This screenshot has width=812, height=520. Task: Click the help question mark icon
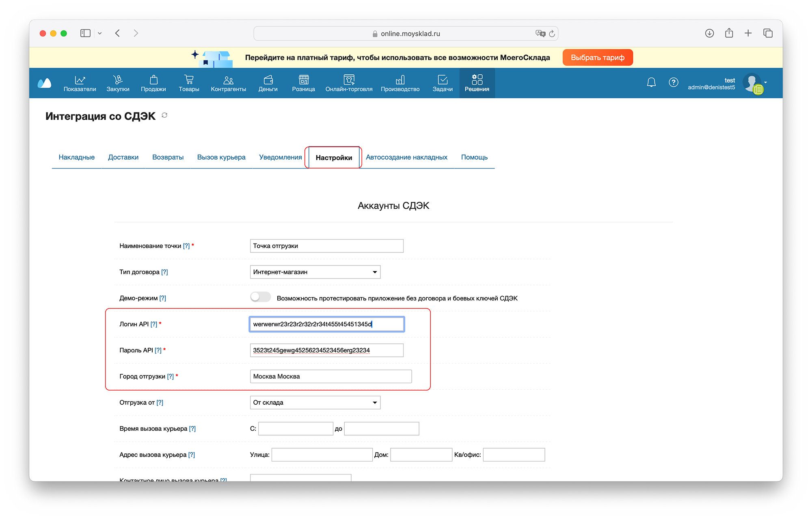(673, 82)
